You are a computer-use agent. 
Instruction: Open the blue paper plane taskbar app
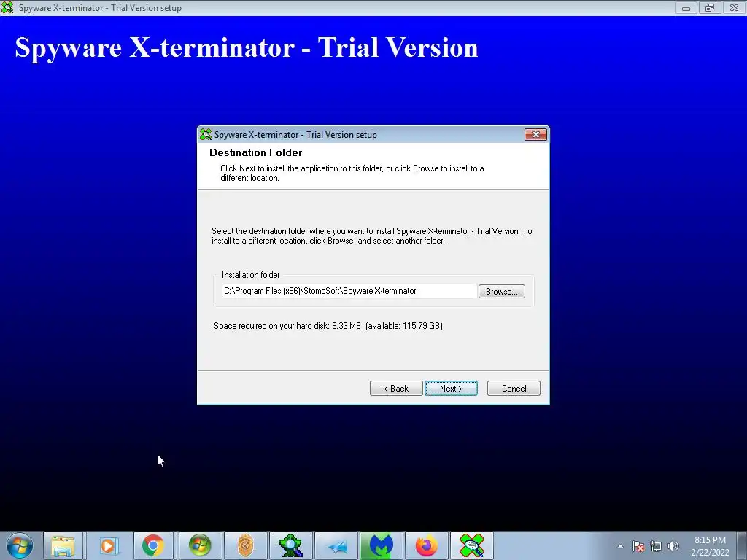pos(336,545)
